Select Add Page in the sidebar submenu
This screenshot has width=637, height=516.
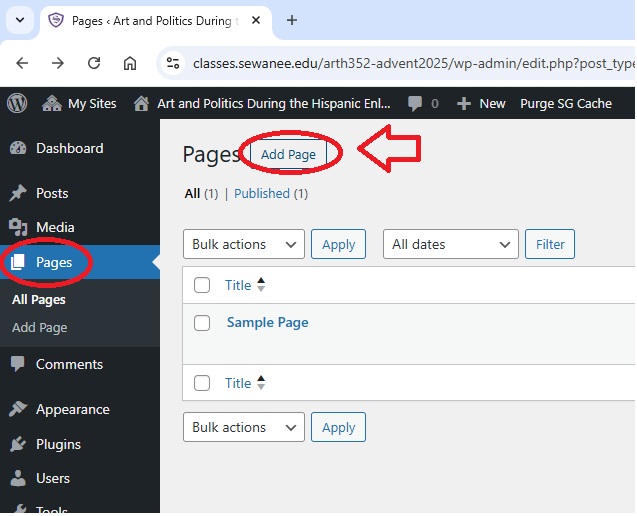(40, 327)
